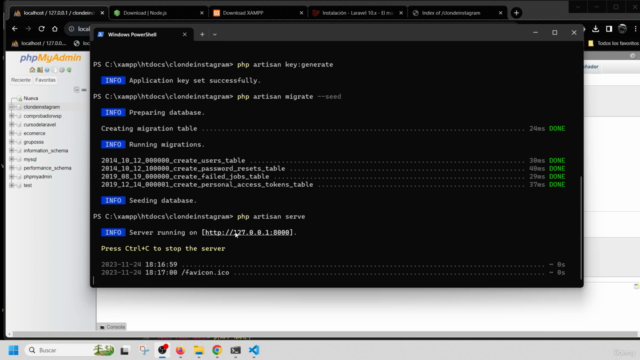
Task: Open the phpMyAdmin Consola bar
Action: (113, 327)
